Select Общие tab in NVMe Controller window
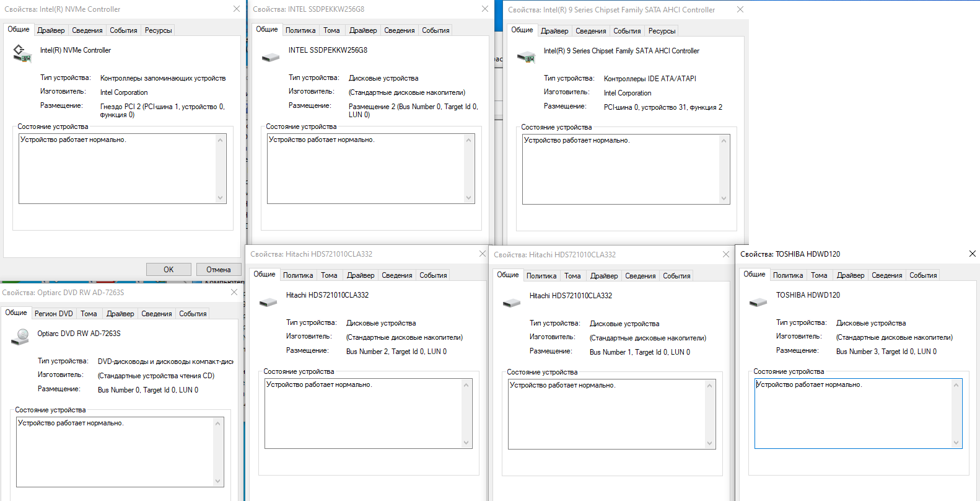Screen dimensions: 980x501 (19, 29)
